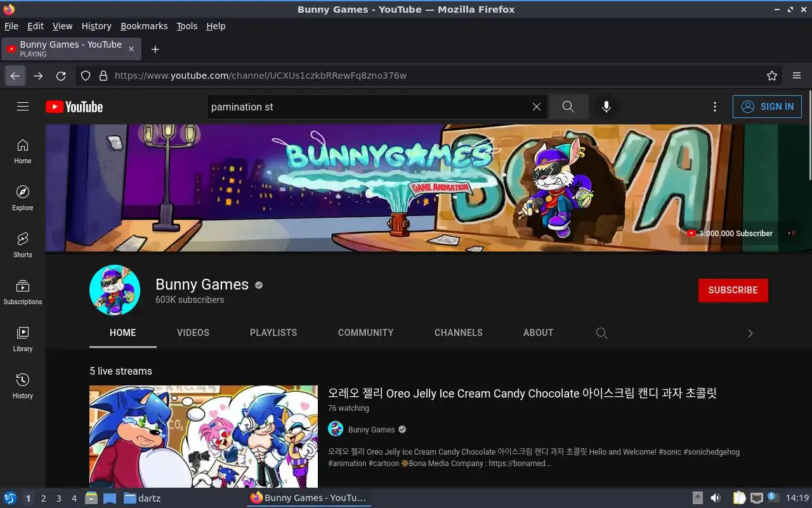This screenshot has width=812, height=508.
Task: Click the 14:19 clock
Action: tap(797, 498)
